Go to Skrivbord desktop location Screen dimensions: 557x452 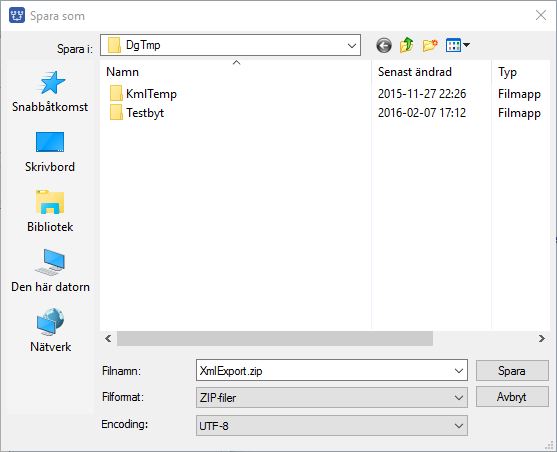(50, 151)
